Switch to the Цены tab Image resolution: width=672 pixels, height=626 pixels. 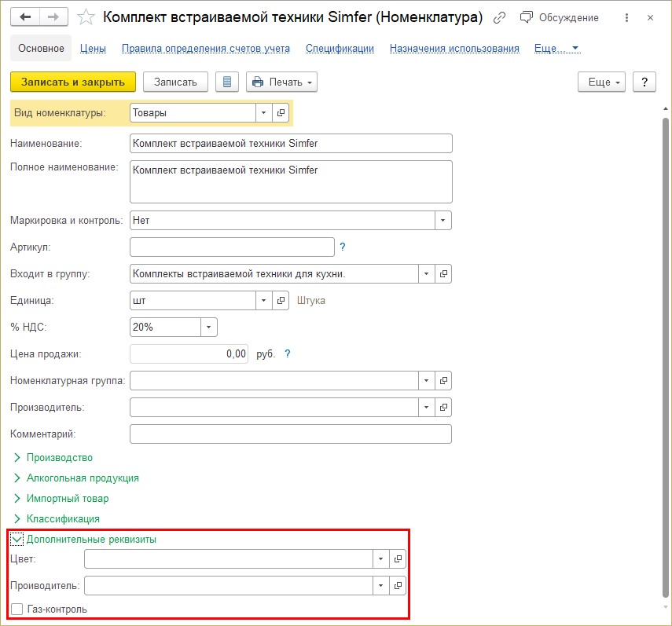(x=93, y=48)
